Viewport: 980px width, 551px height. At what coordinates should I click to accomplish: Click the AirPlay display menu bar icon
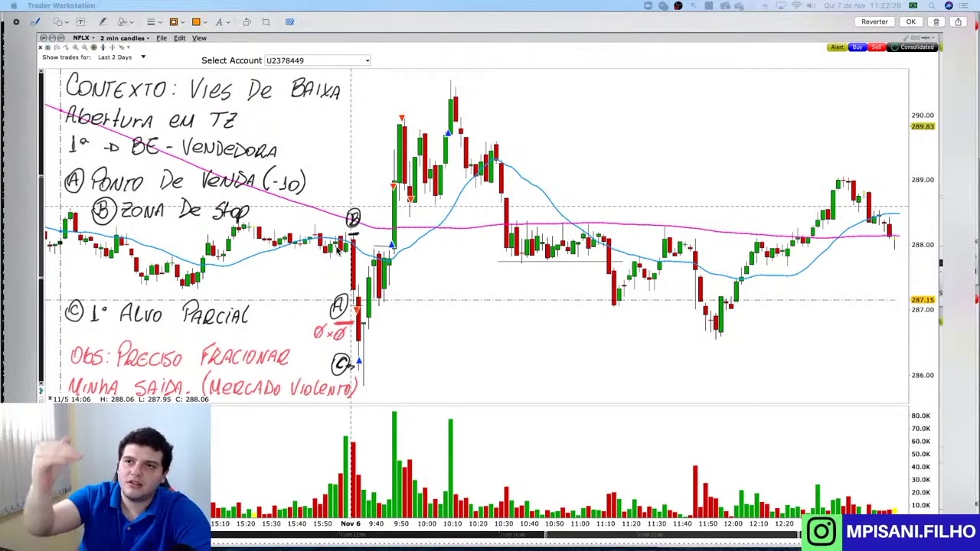pos(781,5)
